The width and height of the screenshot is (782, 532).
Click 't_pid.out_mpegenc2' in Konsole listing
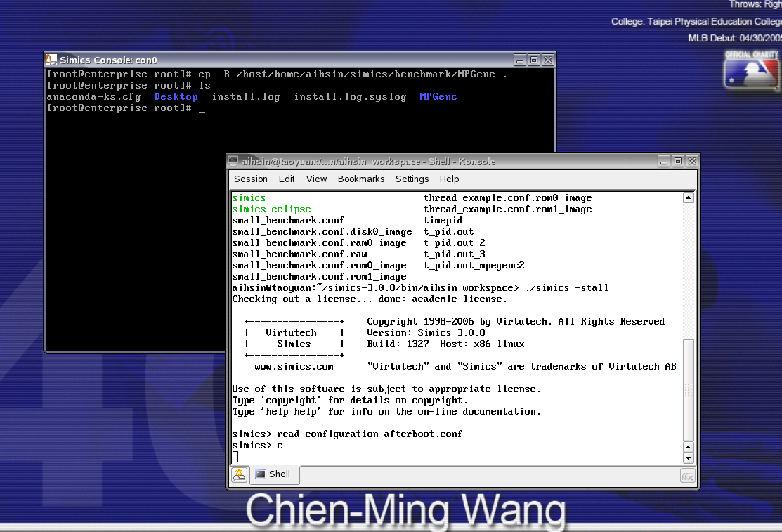(474, 266)
